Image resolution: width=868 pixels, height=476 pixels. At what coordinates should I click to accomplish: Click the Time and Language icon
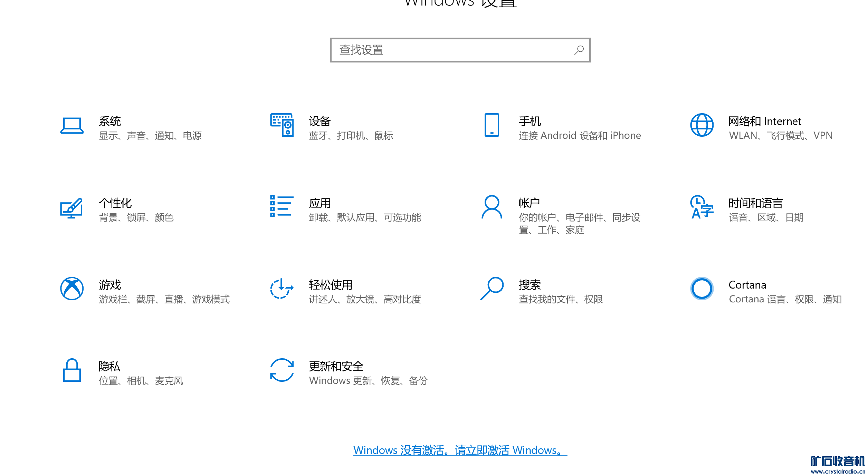tap(702, 207)
